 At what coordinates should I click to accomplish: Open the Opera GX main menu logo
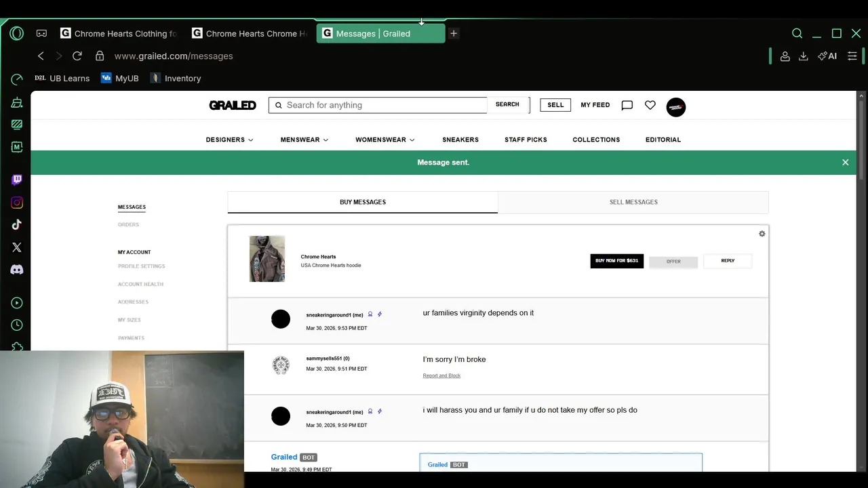[17, 33]
